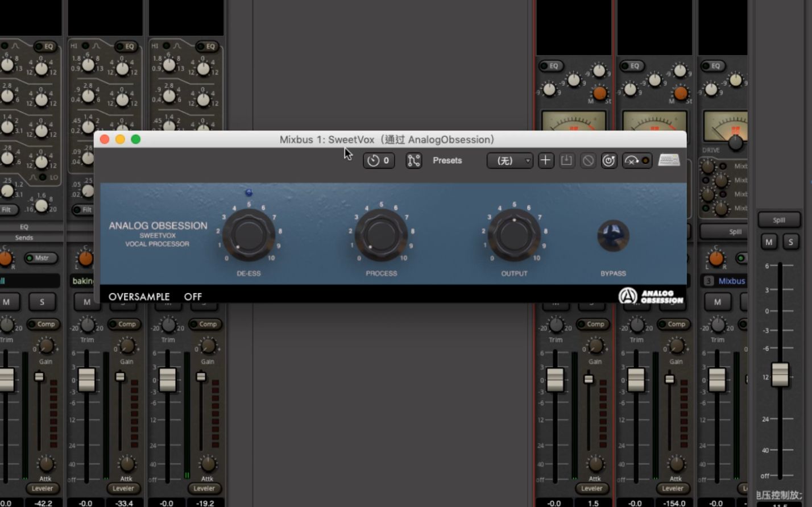The height and width of the screenshot is (507, 812).
Task: Click the plus icon to add preset
Action: click(x=545, y=161)
